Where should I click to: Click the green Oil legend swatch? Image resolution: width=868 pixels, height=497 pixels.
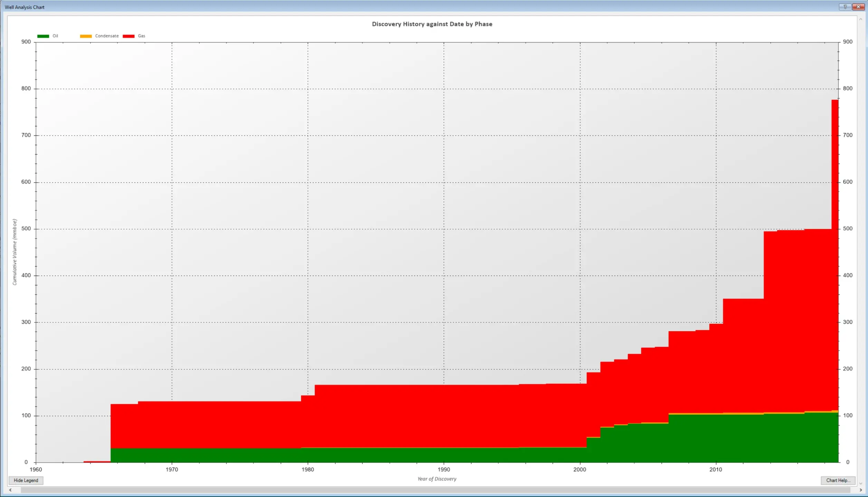43,36
